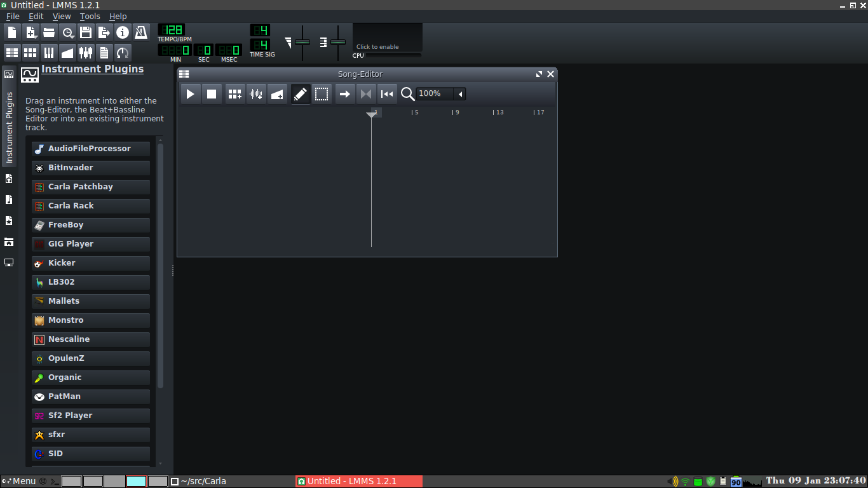Open the Tools menu
Viewport: 868px width, 488px height.
point(90,16)
